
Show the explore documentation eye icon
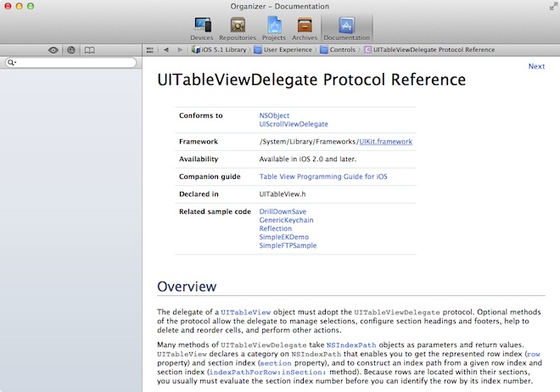tap(53, 50)
